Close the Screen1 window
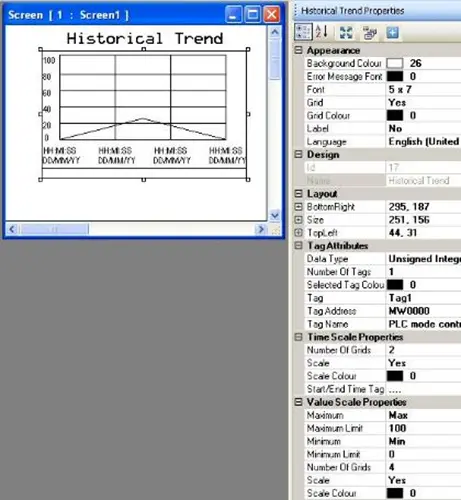Screen dimensions: 461x500 coord(272,15)
